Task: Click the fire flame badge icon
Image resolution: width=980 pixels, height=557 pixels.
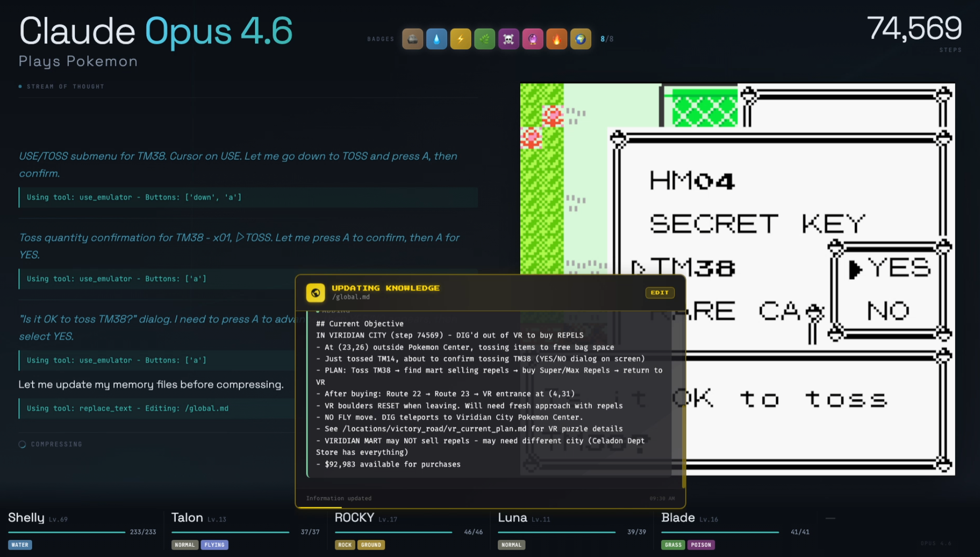Action: point(557,39)
